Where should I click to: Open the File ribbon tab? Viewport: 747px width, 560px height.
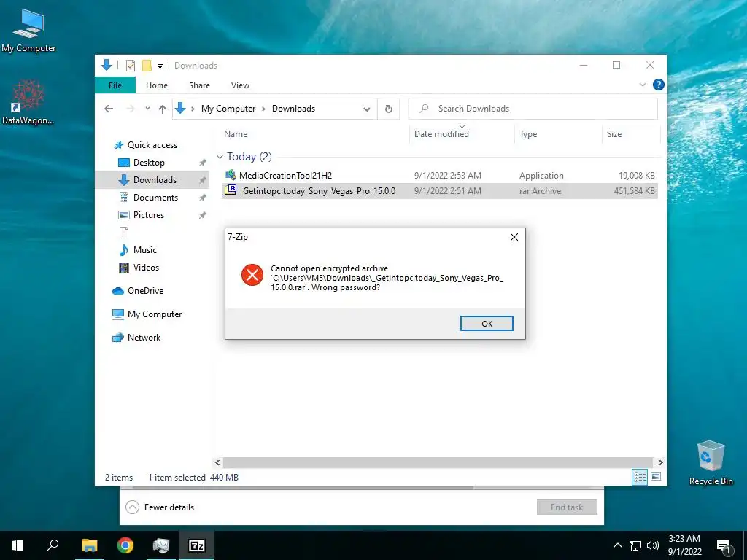click(115, 85)
